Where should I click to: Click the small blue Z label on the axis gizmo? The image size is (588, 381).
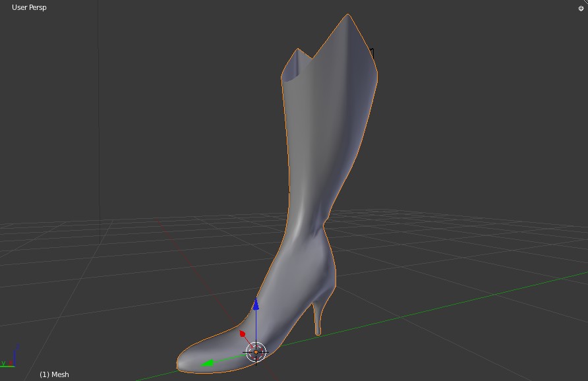(x=18, y=346)
